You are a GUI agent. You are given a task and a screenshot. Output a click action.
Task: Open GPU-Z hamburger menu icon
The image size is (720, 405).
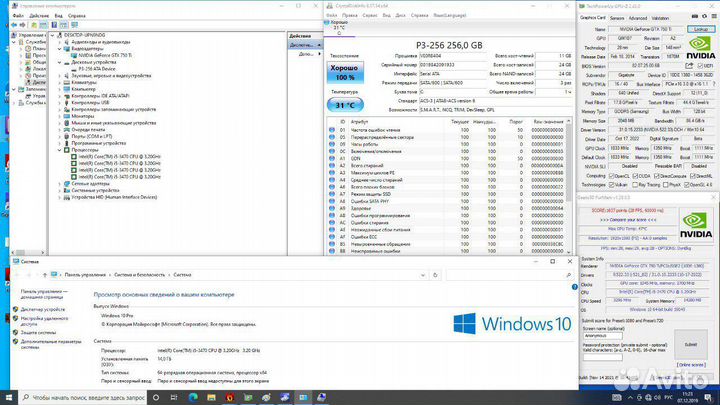[x=714, y=17]
